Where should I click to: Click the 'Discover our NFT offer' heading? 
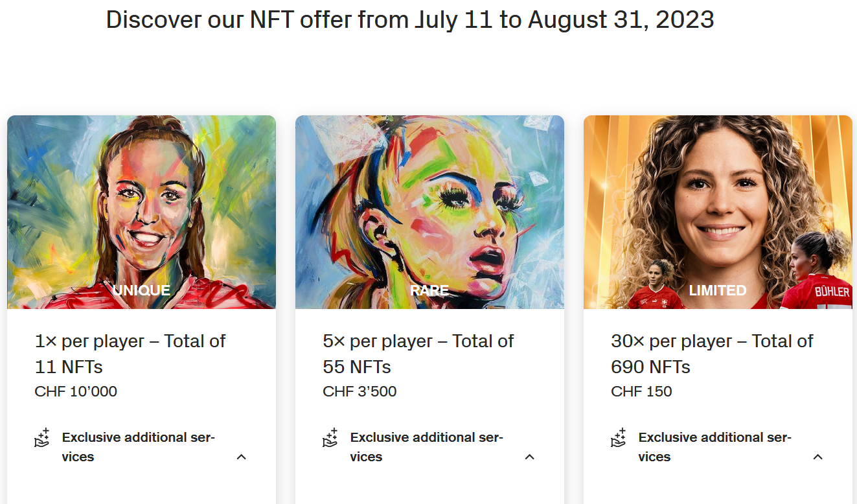pyautogui.click(x=410, y=19)
